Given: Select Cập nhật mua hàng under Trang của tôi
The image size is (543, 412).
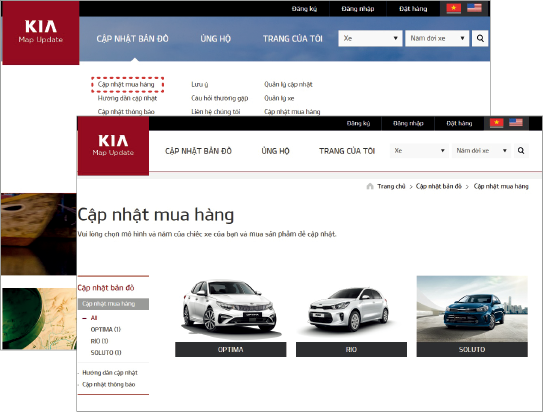Looking at the screenshot, I should 292,111.
